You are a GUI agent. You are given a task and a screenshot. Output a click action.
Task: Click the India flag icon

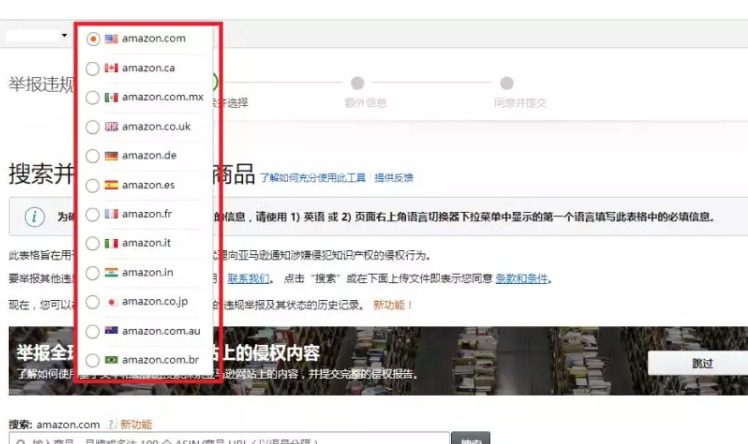[111, 272]
